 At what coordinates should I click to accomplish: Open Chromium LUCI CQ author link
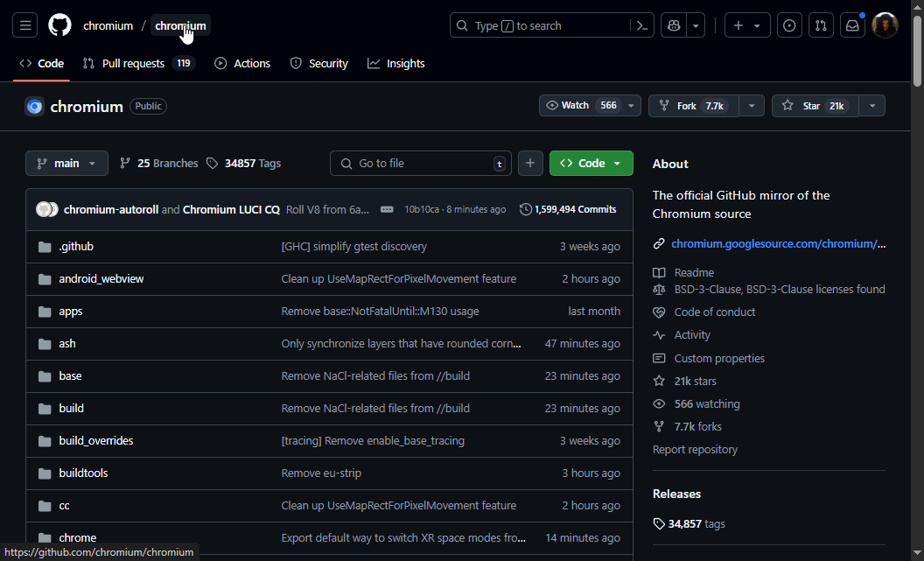pos(231,209)
